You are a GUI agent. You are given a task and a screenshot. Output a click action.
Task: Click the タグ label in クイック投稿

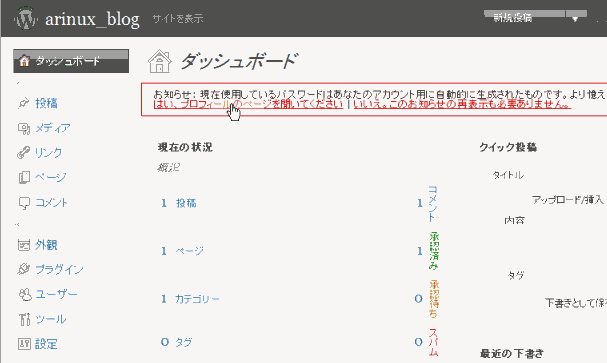[516, 276]
